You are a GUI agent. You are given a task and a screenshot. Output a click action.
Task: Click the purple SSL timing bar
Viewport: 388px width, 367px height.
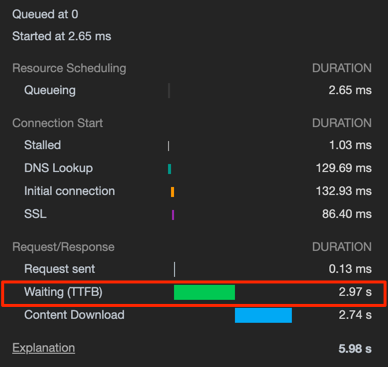coord(173,215)
